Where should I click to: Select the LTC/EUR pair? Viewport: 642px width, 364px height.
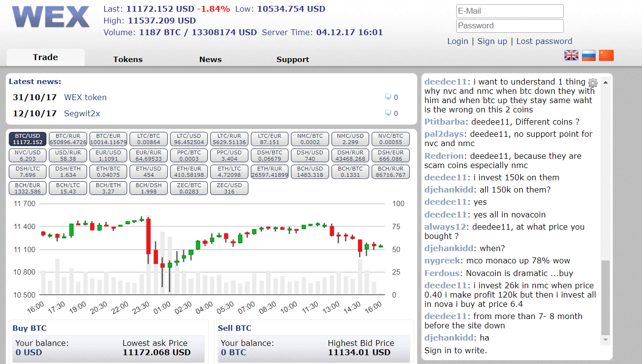tap(269, 139)
